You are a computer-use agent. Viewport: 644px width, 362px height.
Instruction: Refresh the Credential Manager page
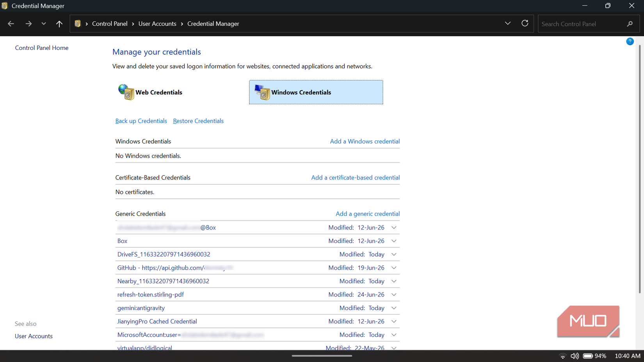pos(525,23)
